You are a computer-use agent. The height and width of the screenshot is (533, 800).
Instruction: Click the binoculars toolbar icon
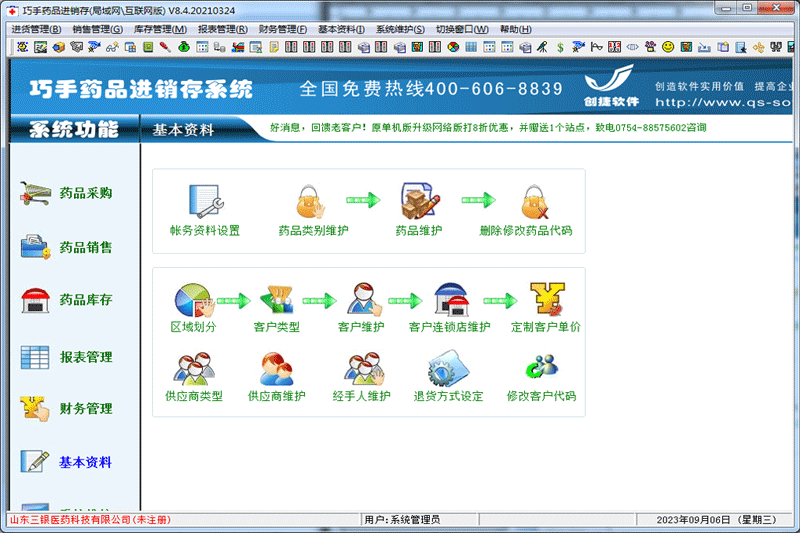(776, 47)
